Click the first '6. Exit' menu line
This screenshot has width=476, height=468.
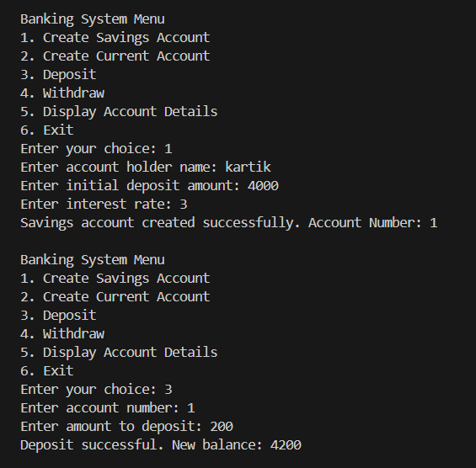[47, 130]
